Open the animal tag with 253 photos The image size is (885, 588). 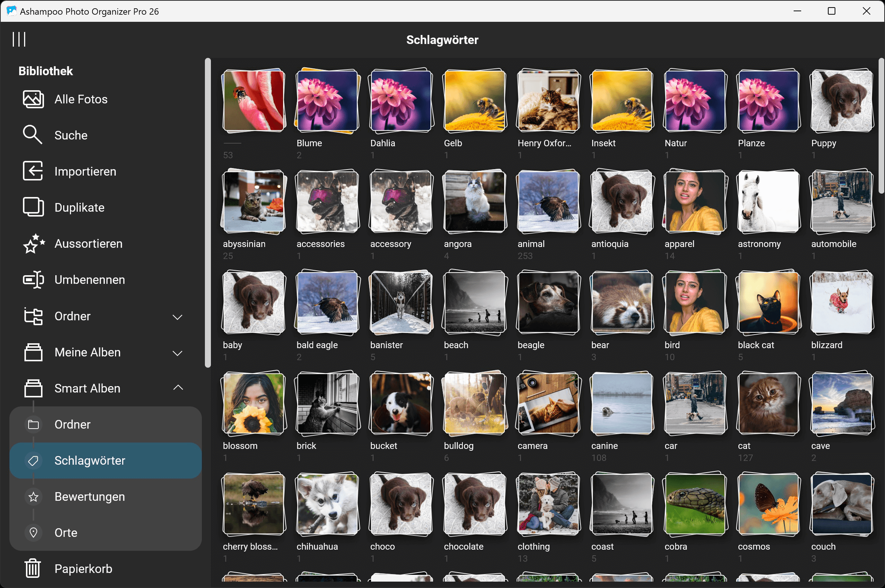coord(548,202)
